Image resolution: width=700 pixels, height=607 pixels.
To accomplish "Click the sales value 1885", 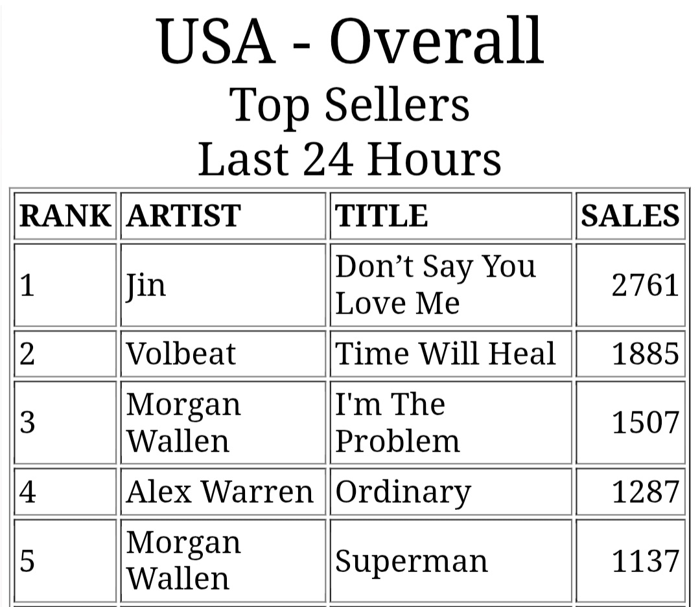I will pos(645,354).
